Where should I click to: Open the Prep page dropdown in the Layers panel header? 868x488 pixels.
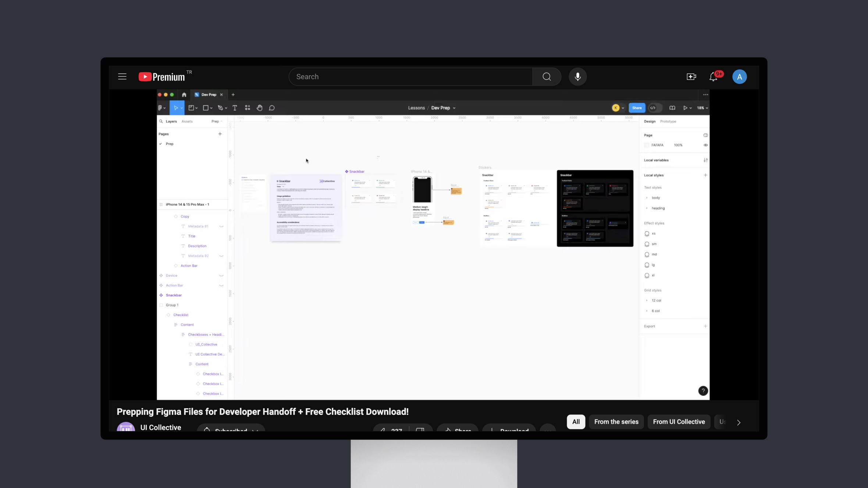[217, 121]
